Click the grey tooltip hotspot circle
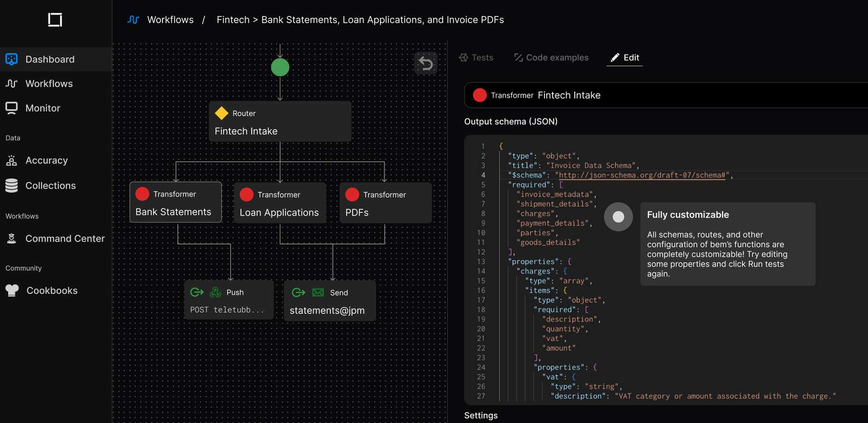Viewport: 868px width, 423px height. (x=618, y=217)
